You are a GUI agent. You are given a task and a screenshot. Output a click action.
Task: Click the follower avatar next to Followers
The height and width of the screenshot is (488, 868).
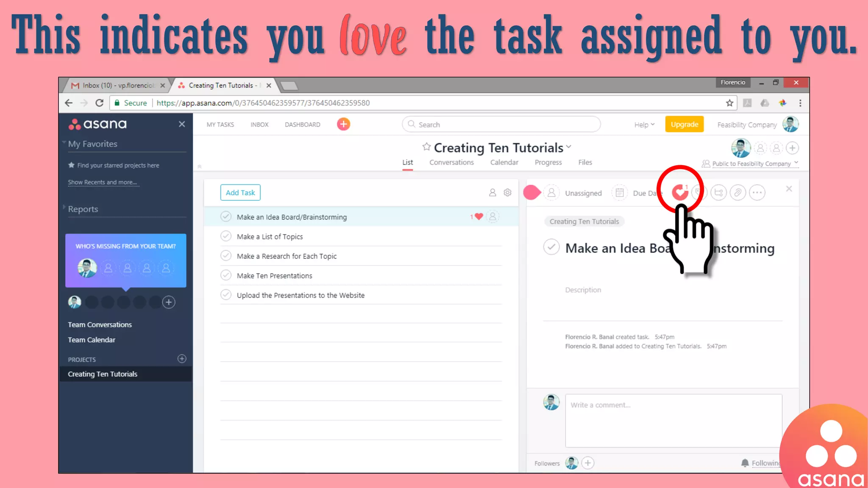tap(571, 463)
